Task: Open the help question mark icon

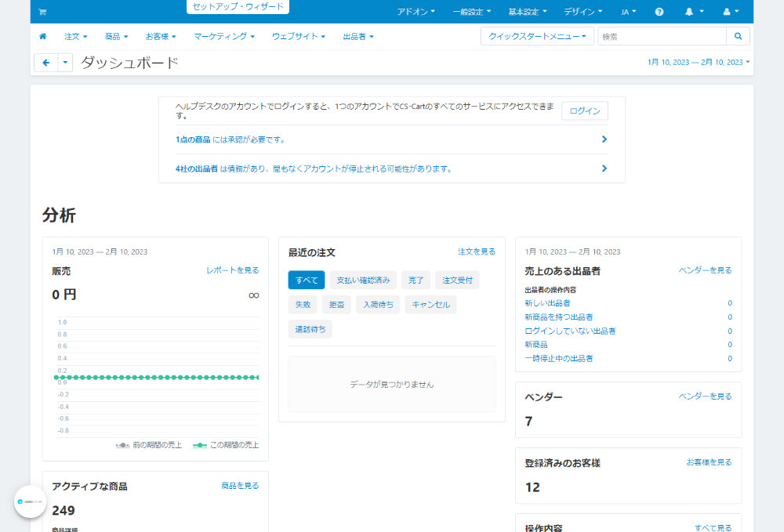Action: (659, 12)
